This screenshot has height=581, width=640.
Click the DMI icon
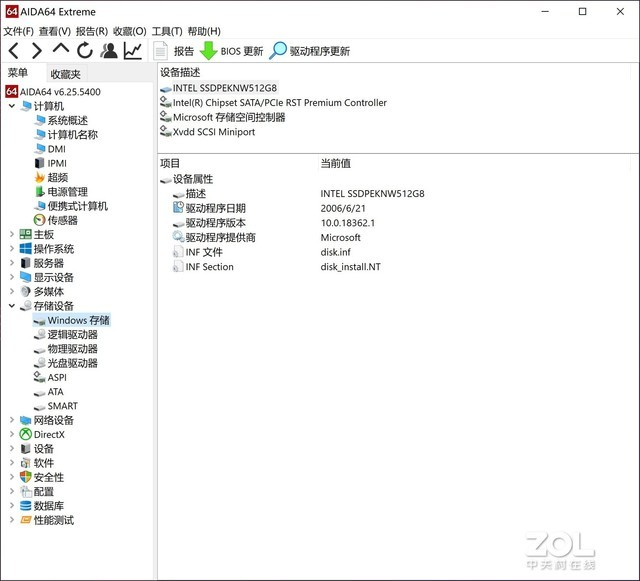point(40,149)
